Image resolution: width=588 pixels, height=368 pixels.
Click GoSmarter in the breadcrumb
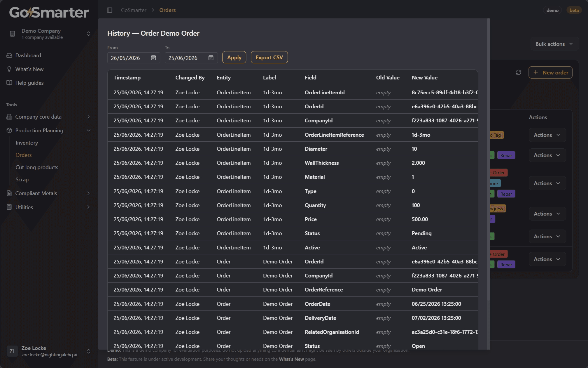(134, 10)
